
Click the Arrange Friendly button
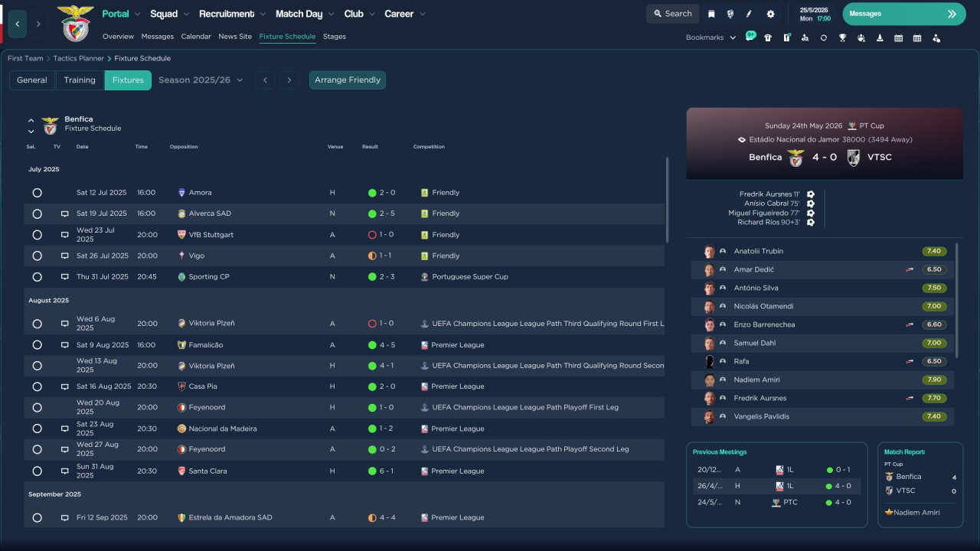pos(348,80)
